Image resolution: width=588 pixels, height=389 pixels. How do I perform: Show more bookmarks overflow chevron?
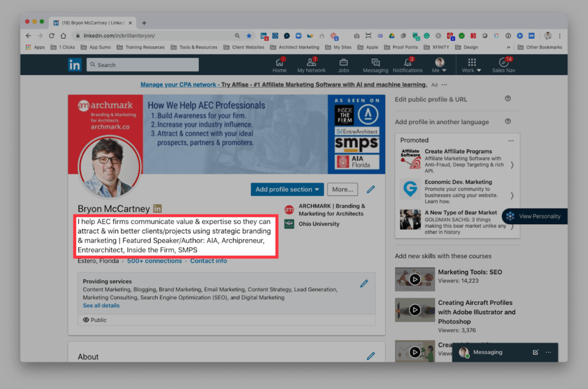(x=509, y=47)
